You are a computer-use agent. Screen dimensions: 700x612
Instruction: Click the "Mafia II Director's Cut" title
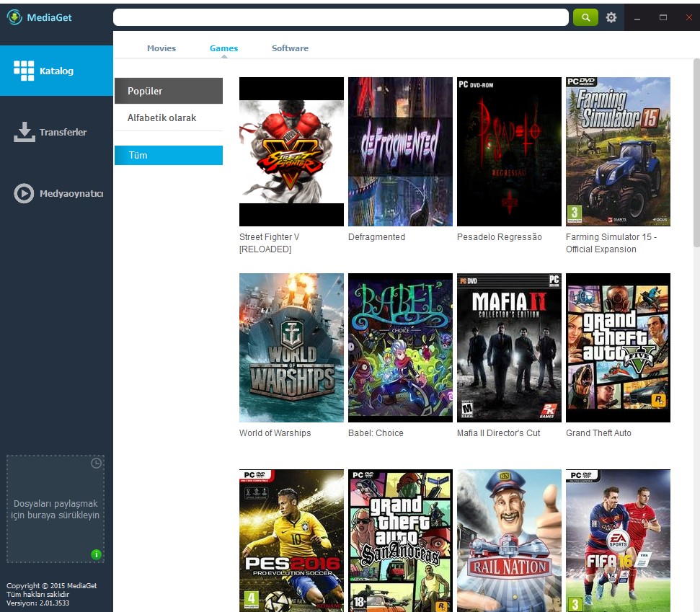pyautogui.click(x=499, y=433)
